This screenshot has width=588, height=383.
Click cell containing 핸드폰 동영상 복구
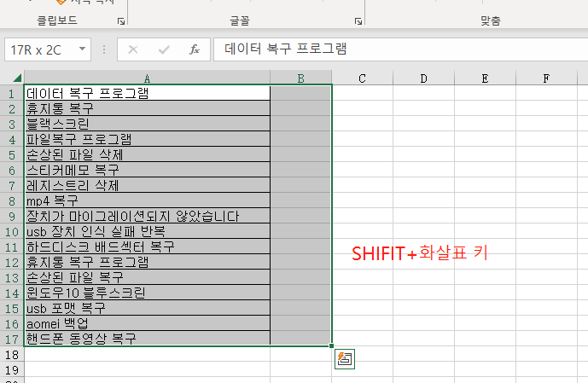pyautogui.click(x=147, y=339)
